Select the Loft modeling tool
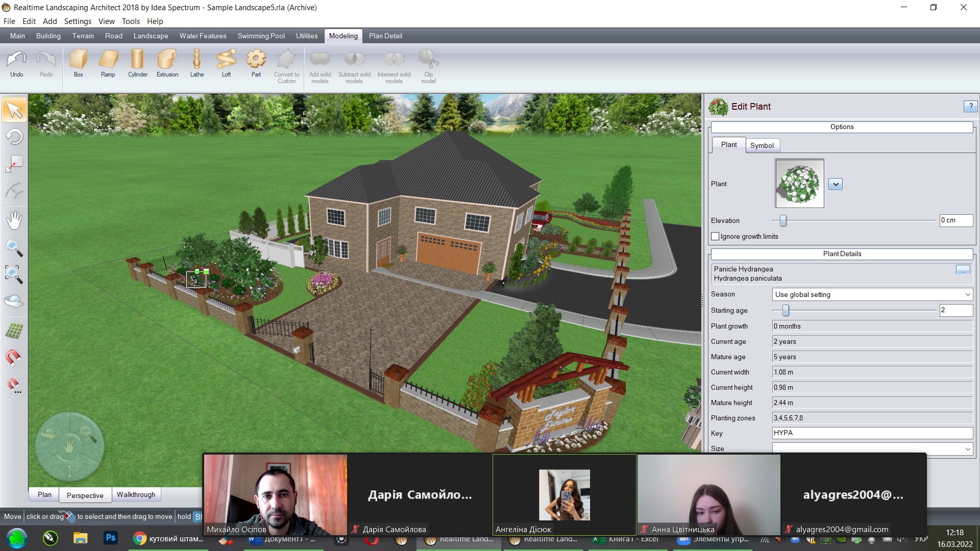 (226, 64)
